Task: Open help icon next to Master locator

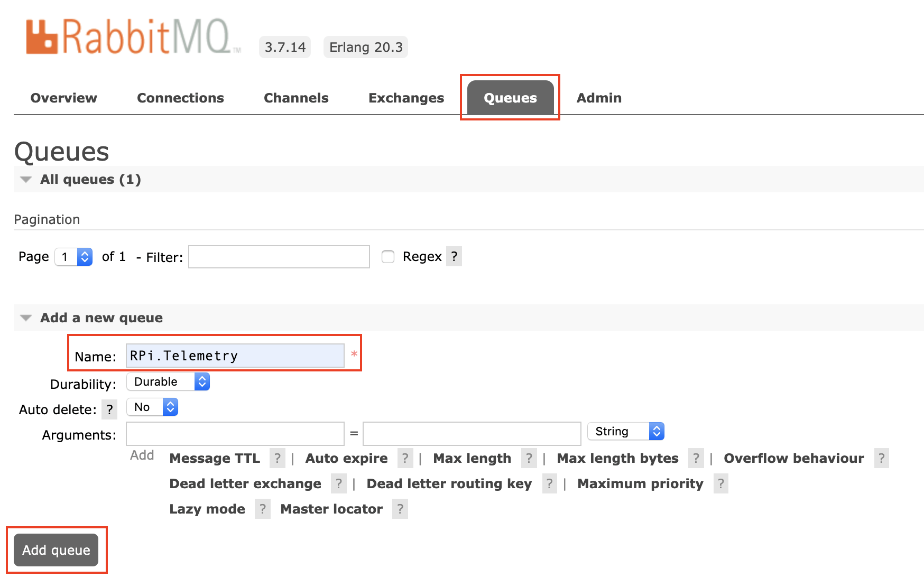Action: coord(400,509)
